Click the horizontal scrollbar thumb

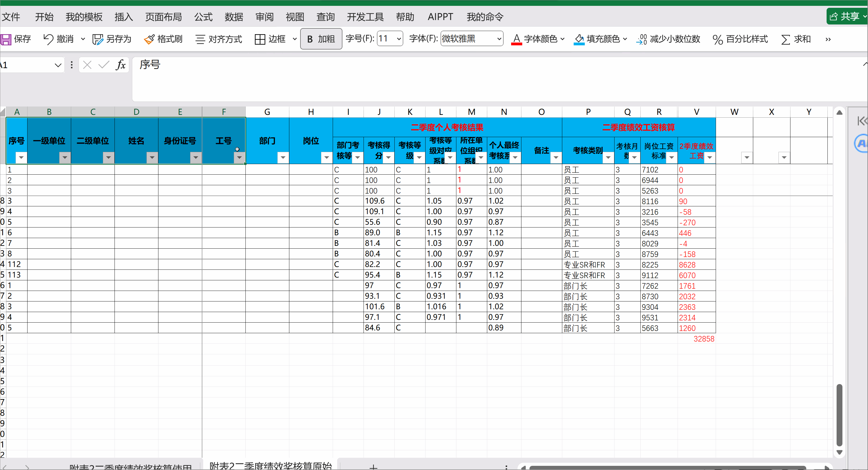pyautogui.click(x=667, y=468)
